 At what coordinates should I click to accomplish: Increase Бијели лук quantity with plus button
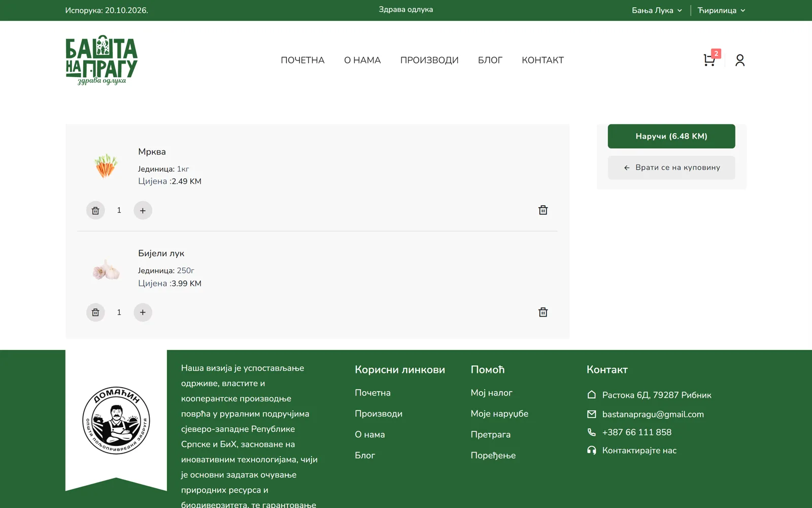pos(143,312)
